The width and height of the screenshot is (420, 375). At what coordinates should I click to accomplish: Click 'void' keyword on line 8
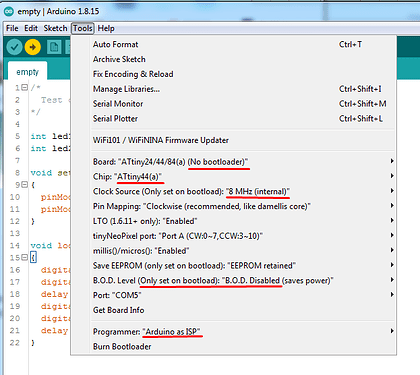tap(41, 173)
